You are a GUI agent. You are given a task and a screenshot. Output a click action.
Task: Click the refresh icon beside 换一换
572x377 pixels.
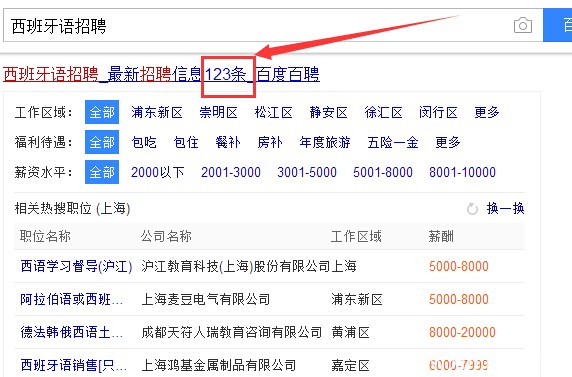click(x=472, y=209)
